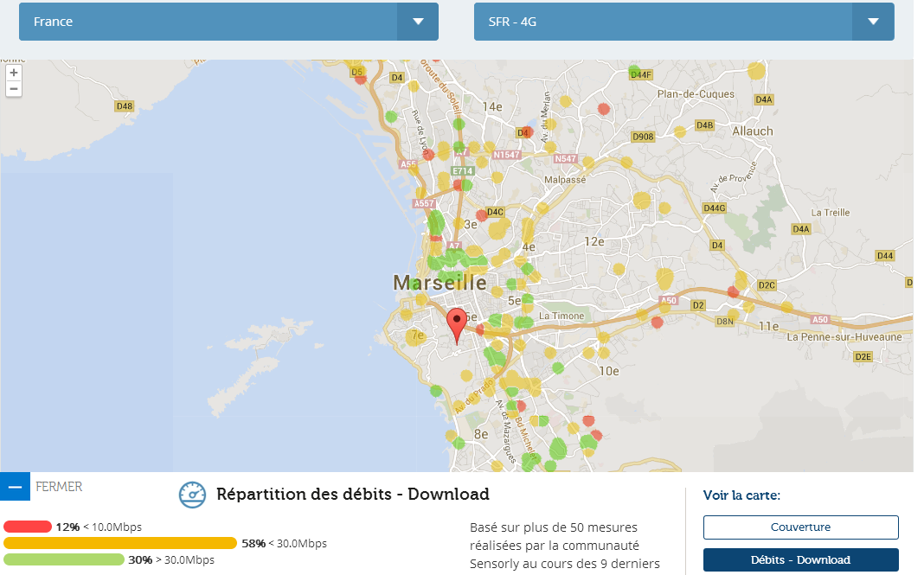Click the orange 58% speed bar
The width and height of the screenshot is (924, 575).
point(120,543)
